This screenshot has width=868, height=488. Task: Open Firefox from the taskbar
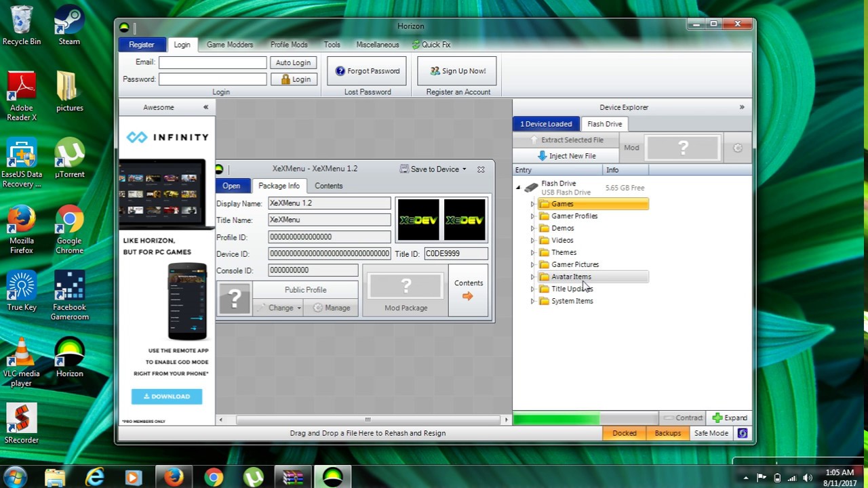pos(174,477)
